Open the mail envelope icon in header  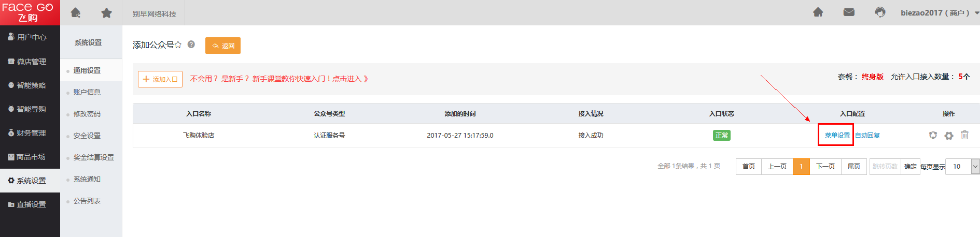849,12
